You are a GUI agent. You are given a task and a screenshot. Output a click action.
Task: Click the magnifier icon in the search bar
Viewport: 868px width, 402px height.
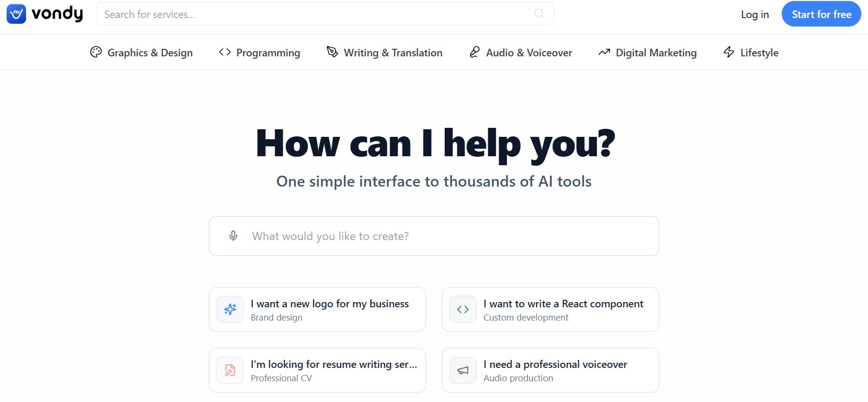539,14
